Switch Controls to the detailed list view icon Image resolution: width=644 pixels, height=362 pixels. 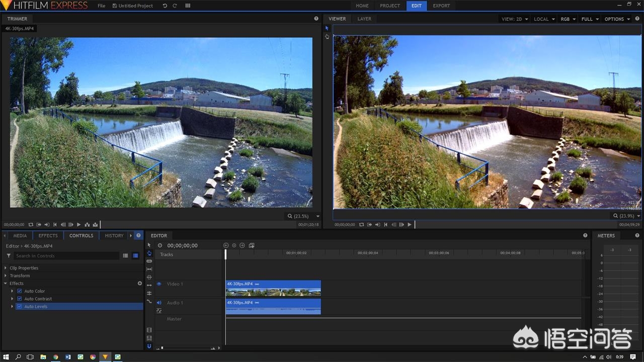click(135, 255)
